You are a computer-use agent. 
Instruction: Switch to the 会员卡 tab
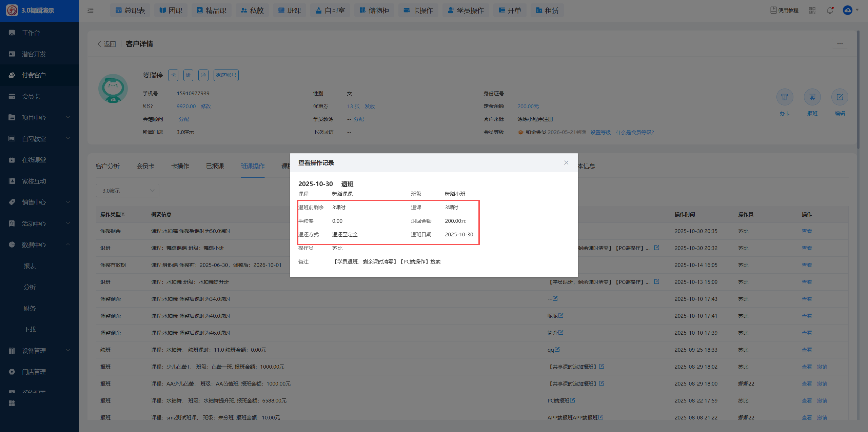[145, 166]
